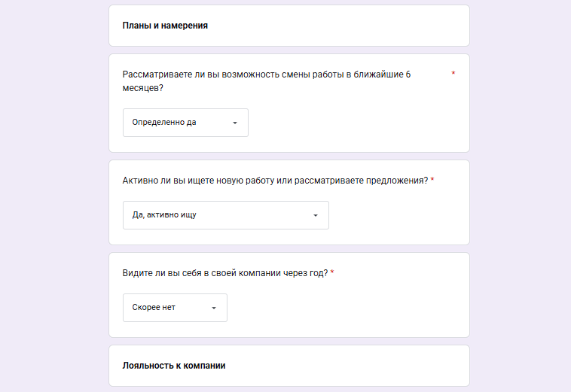Viewport: 571px width, 392px height.
Task: Select the "Да, активно ищу" value text
Action: coord(164,215)
